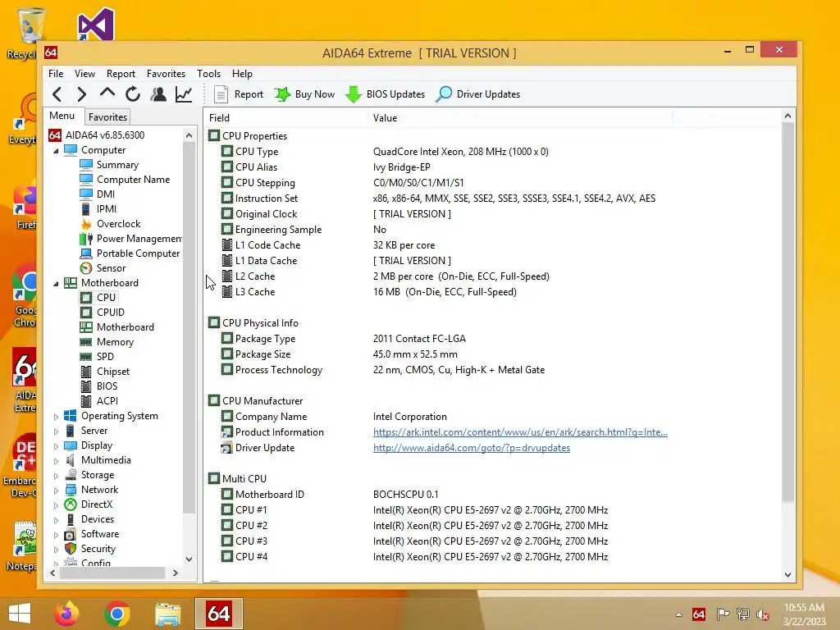Switch to the Favorites tab in the sidebar
Screen dimensions: 840x630
[107, 116]
